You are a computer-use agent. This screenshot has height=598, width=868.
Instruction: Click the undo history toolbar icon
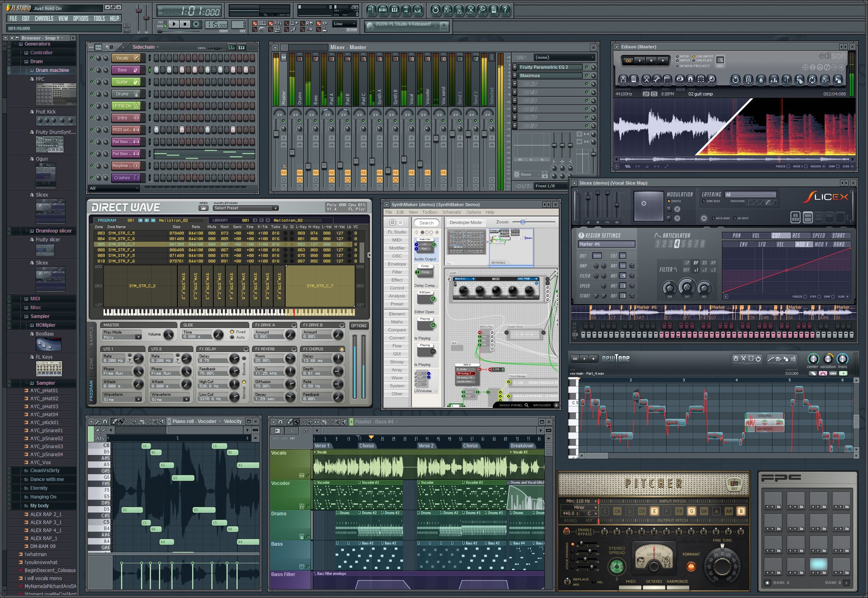(x=435, y=10)
